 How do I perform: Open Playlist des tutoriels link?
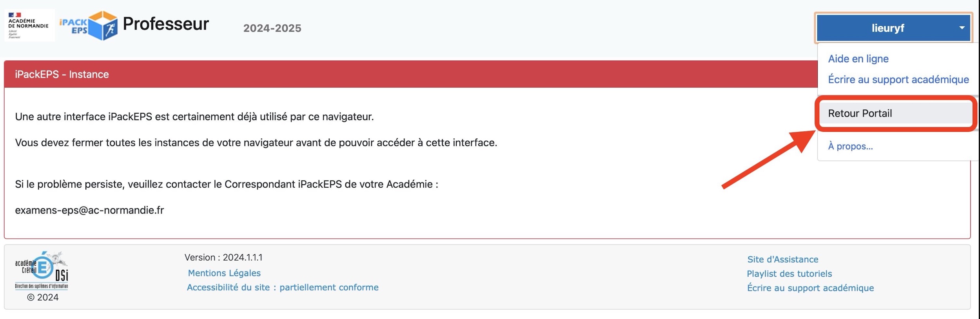[789, 274]
